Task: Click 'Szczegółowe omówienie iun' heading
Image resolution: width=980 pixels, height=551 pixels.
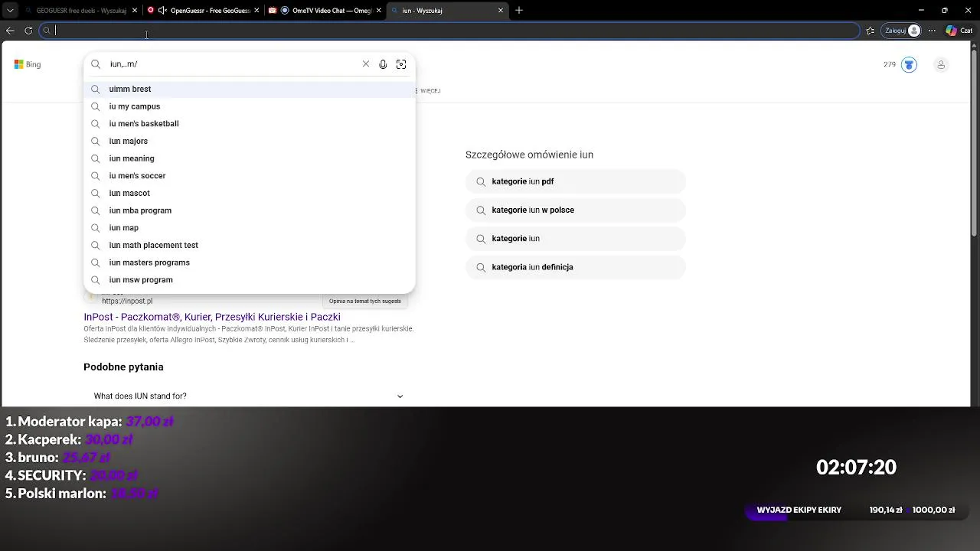Action: (529, 155)
